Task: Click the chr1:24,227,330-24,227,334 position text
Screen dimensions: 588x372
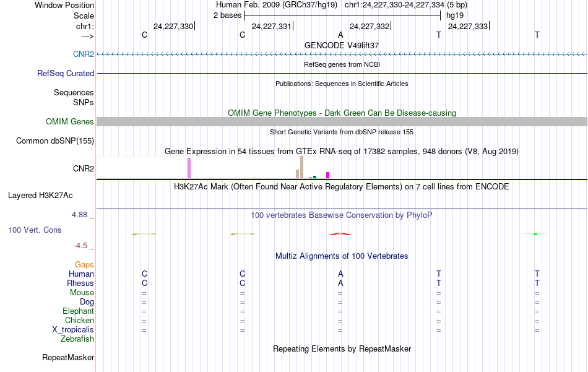Action: click(x=394, y=5)
